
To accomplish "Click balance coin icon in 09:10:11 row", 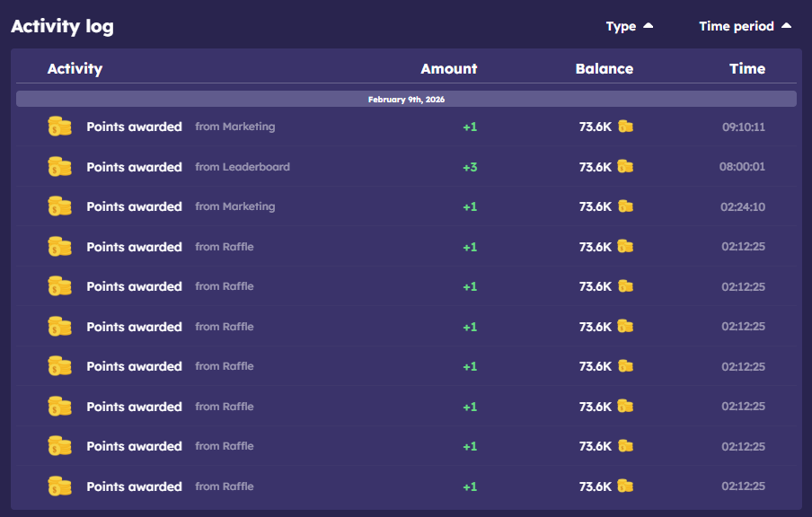I will (625, 127).
